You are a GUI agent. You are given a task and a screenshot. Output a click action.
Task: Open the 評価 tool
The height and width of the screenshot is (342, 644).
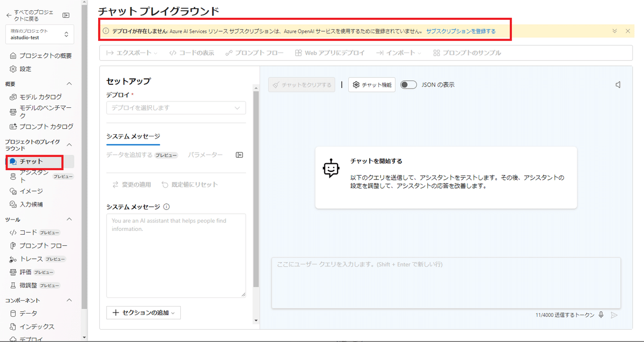32,272
